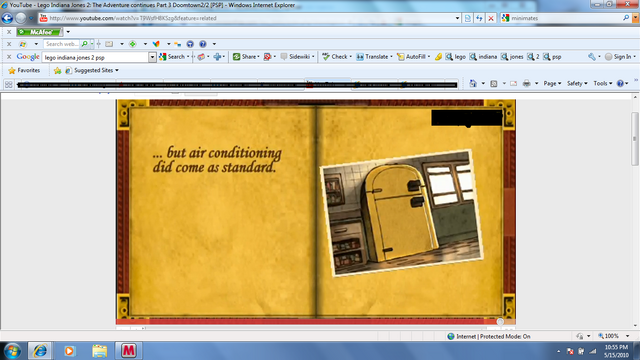Find the word 'psp' on page
This screenshot has height=360, width=640.
click(553, 57)
